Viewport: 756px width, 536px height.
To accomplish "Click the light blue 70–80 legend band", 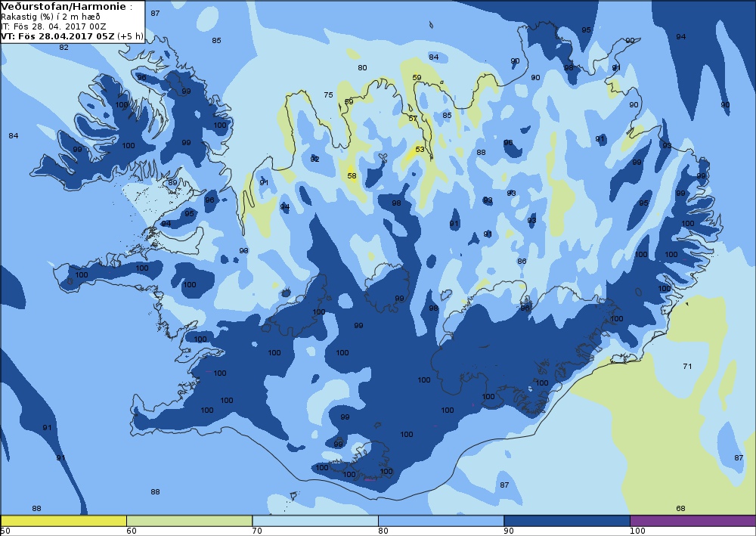I will tap(315, 521).
